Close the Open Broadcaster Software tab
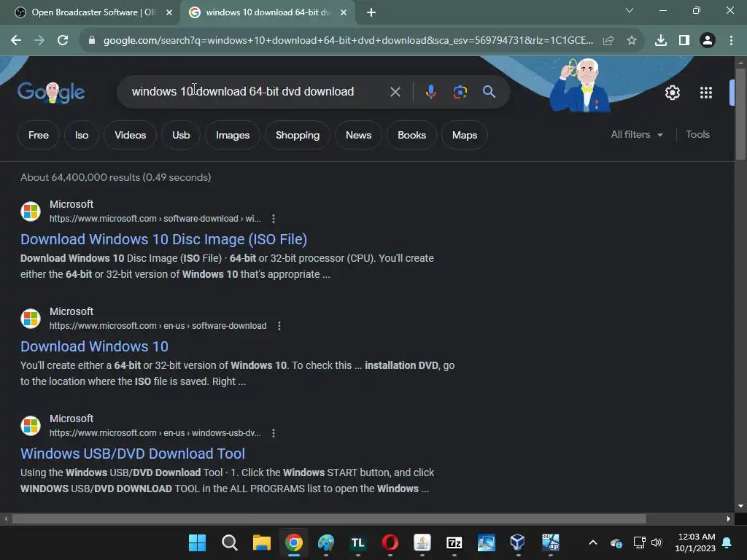The width and height of the screenshot is (747, 560). (169, 12)
